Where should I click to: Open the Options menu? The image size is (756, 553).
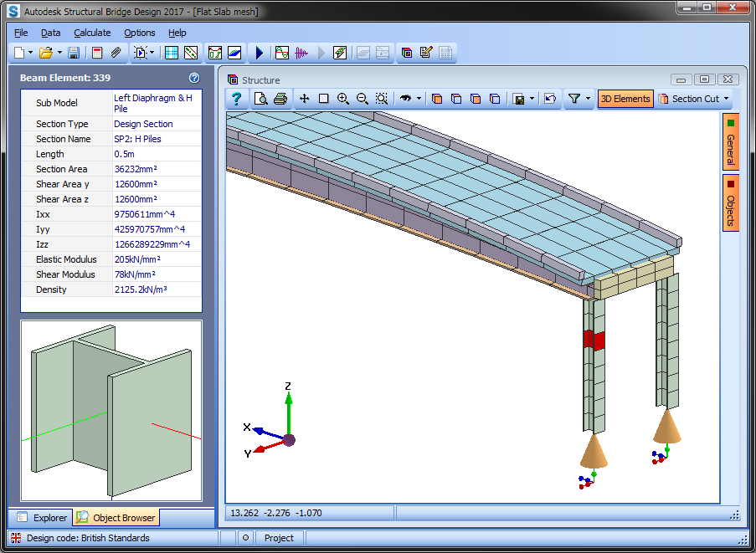coord(139,33)
